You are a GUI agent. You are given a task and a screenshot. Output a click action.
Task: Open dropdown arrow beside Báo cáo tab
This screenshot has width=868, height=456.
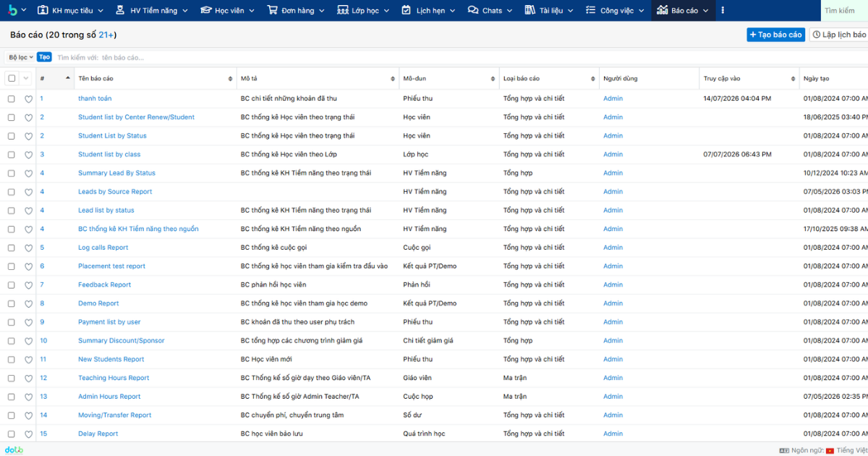point(706,11)
